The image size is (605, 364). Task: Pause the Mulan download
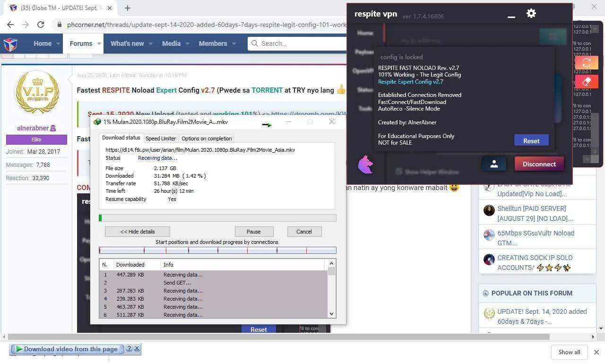pos(254,232)
